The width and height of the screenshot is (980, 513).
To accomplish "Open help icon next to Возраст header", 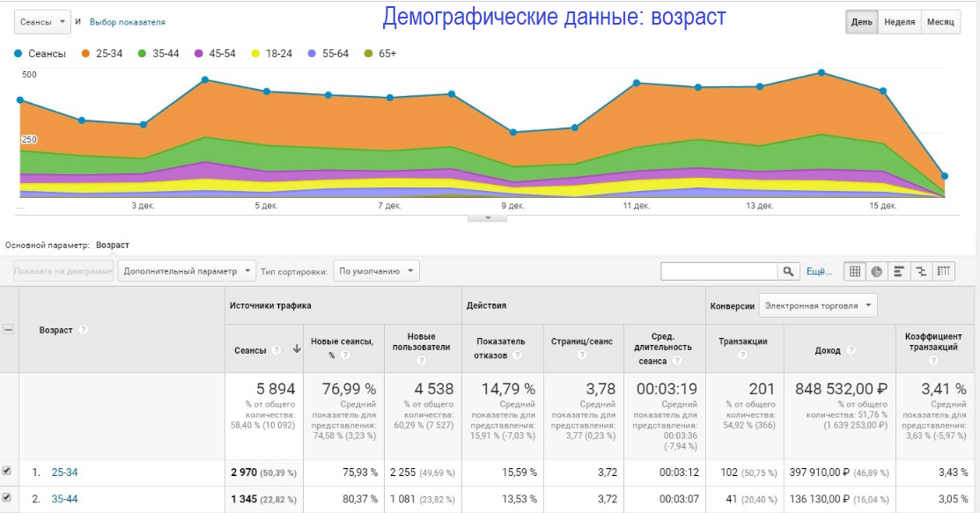I will point(83,330).
